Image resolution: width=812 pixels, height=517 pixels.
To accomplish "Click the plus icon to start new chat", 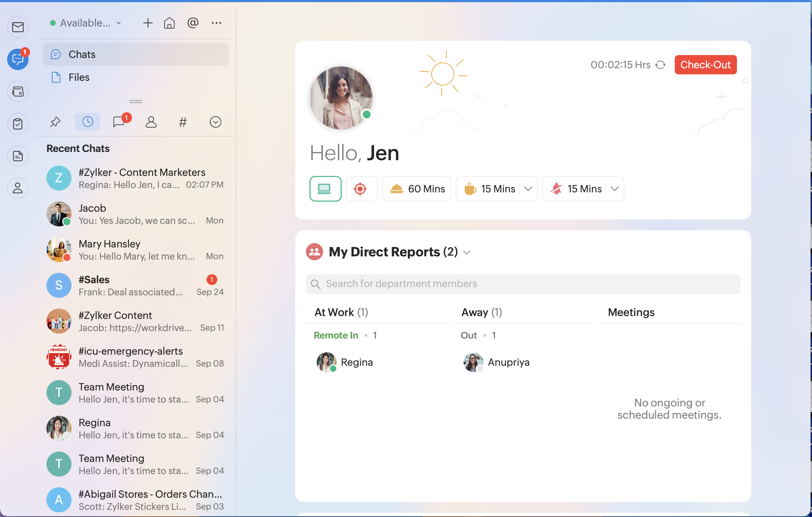I will (148, 23).
